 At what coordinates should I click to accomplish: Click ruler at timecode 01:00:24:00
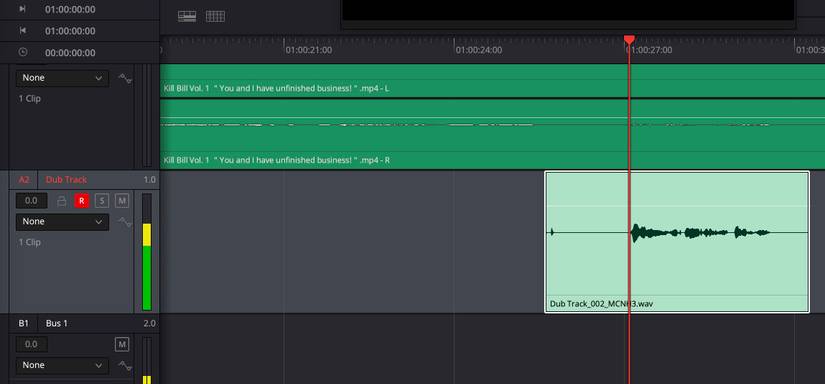[x=479, y=50]
